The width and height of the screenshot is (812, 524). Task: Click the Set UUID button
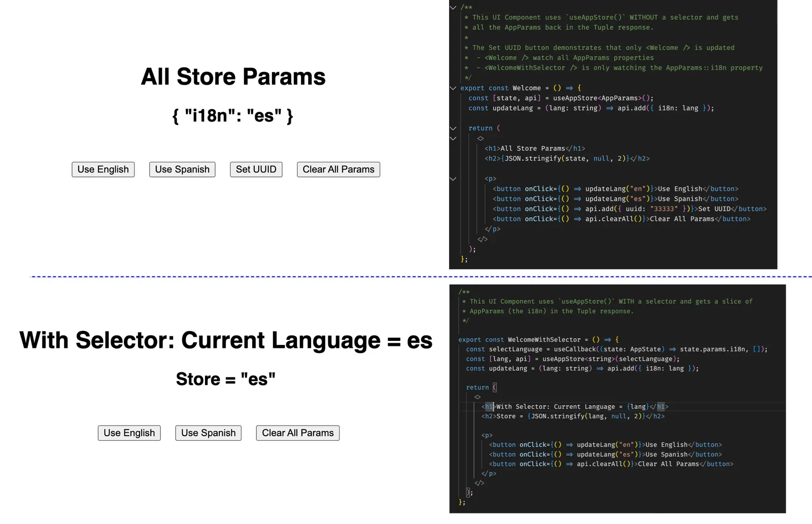tap(256, 169)
